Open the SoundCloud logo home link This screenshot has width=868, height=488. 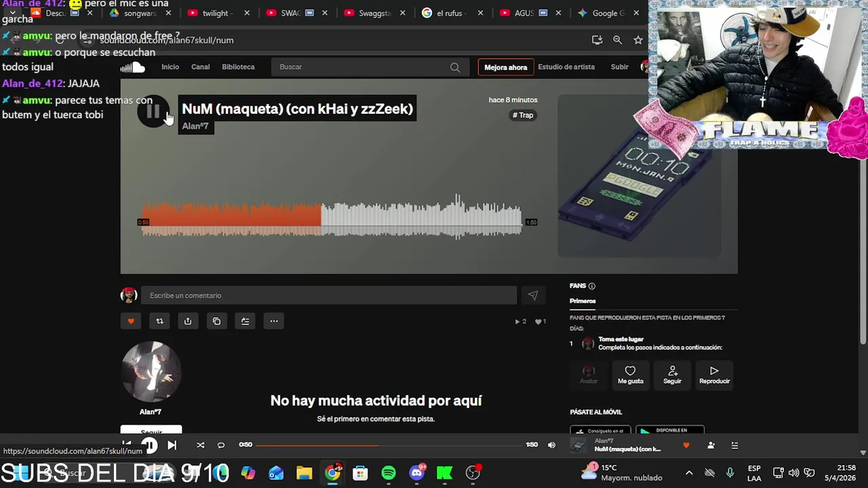[133, 67]
